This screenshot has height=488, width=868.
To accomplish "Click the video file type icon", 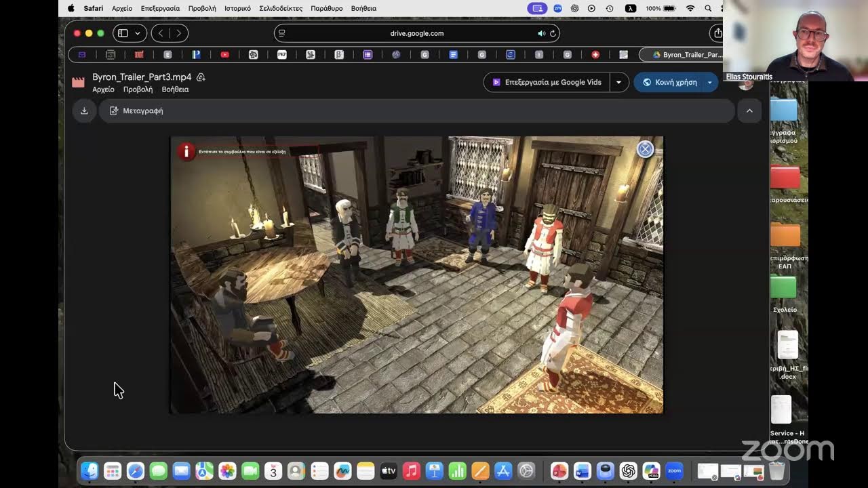I will click(x=78, y=82).
